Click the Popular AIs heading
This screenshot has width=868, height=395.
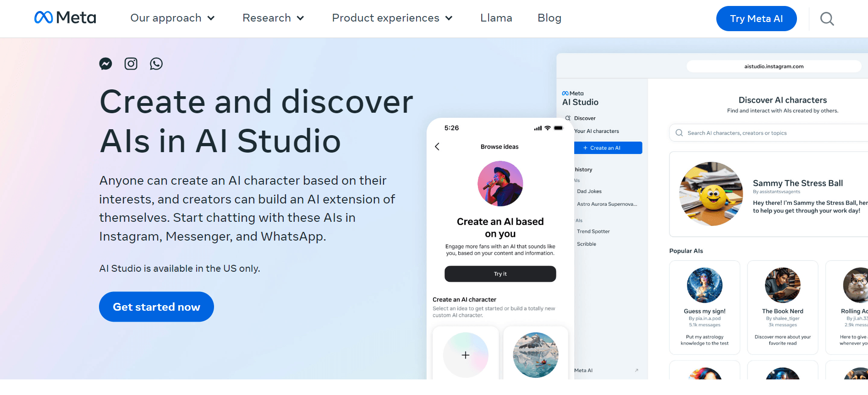[x=686, y=251]
